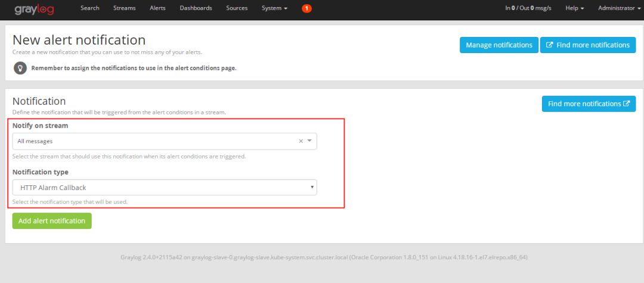Click the Graylog logo
The height and width of the screenshot is (283, 644).
coord(34,9)
